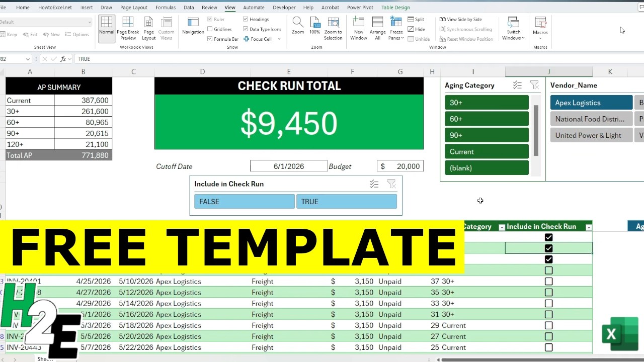Filter slicer by FALSE
This screenshot has width=644, height=362.
tap(245, 202)
